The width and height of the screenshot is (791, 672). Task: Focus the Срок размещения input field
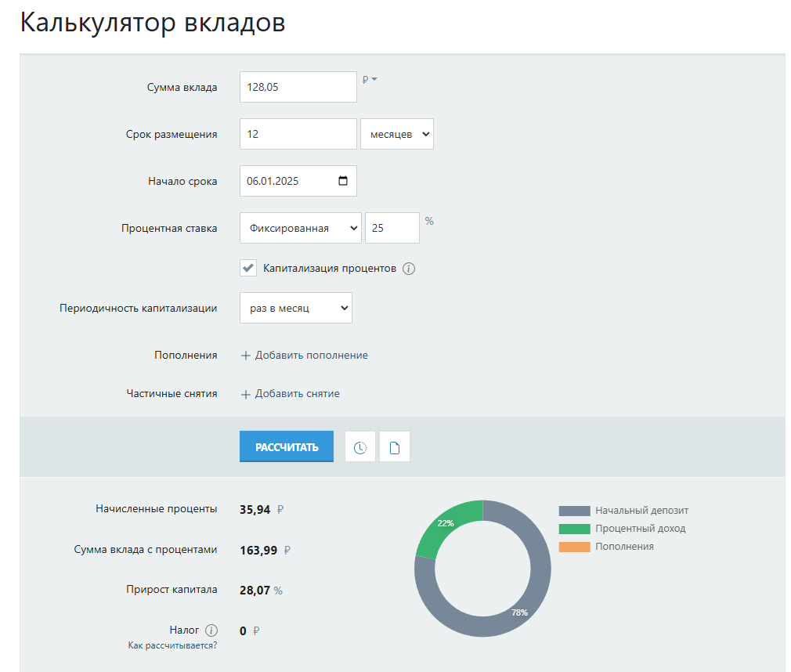coord(298,134)
